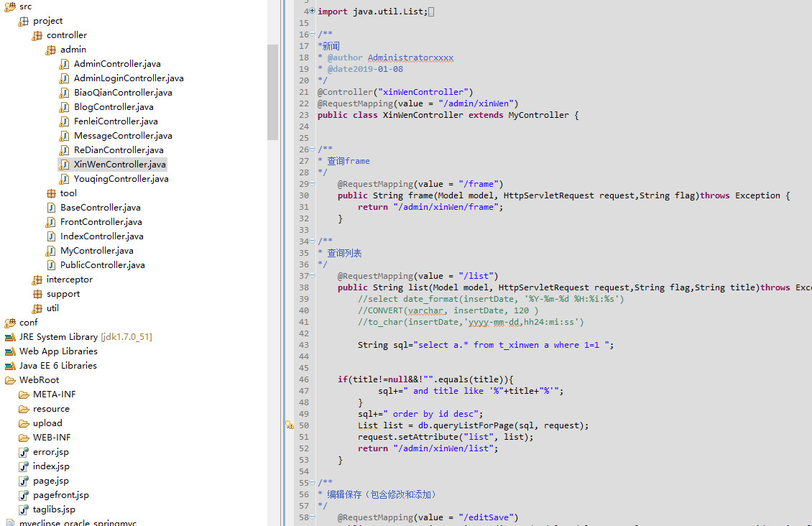The height and width of the screenshot is (526, 812).
Task: Click the Web App Libraries icon
Action: pyautogui.click(x=10, y=351)
